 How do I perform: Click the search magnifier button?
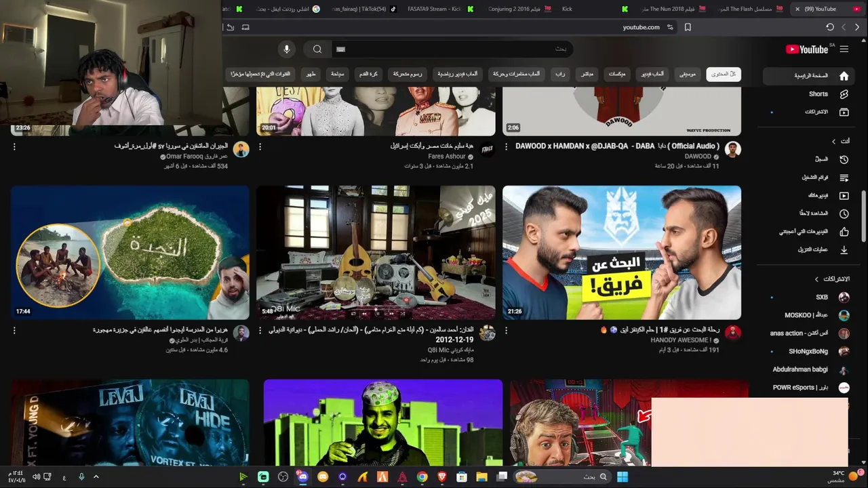coord(317,49)
